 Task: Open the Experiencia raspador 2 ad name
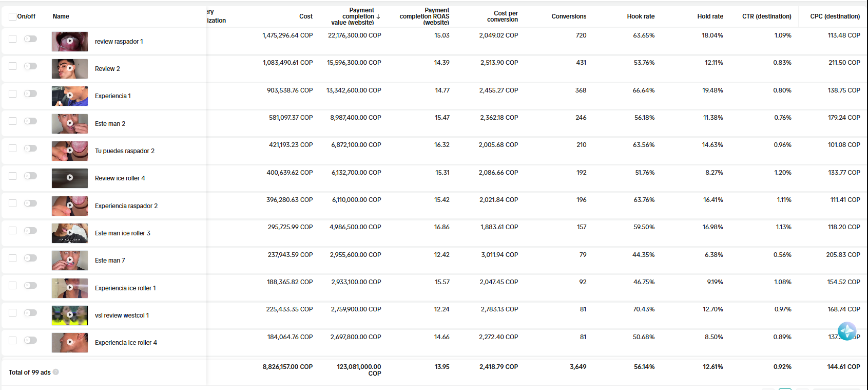(126, 206)
